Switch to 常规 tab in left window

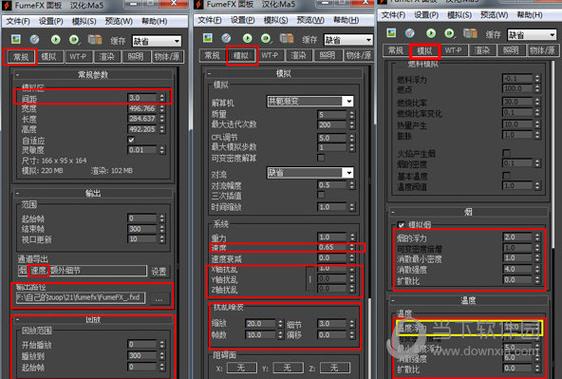(20, 57)
